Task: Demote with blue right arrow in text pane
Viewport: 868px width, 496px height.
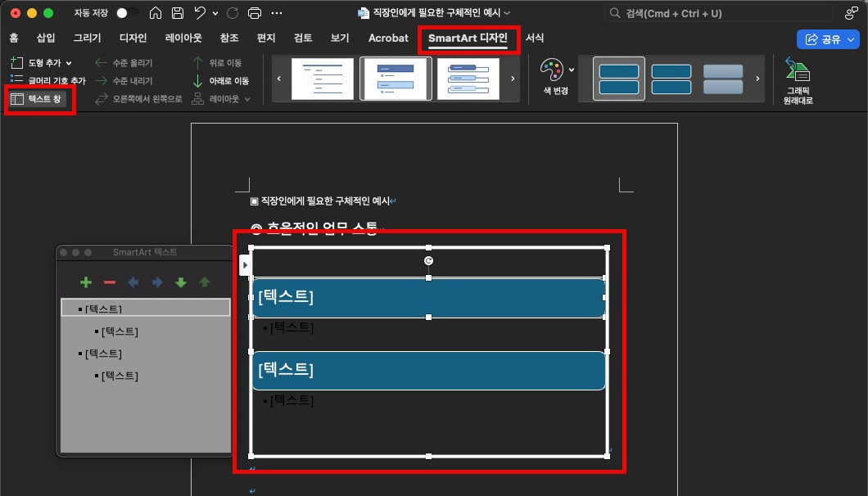Action: coord(157,282)
